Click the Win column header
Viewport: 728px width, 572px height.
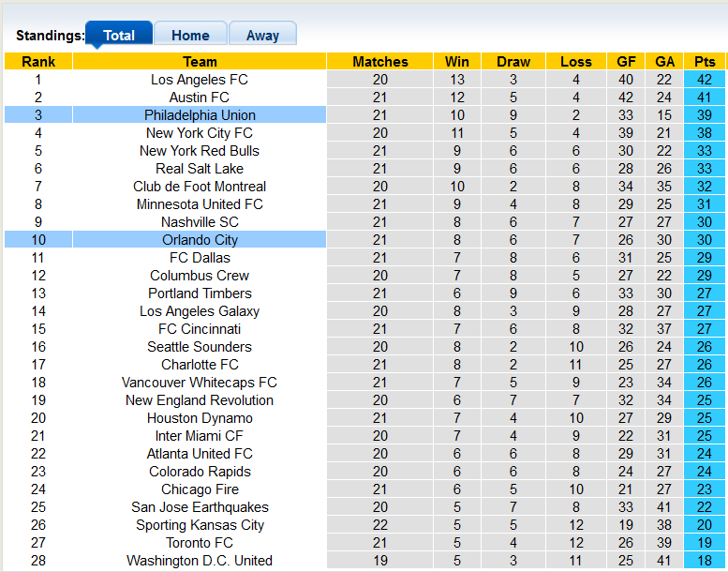(x=457, y=62)
